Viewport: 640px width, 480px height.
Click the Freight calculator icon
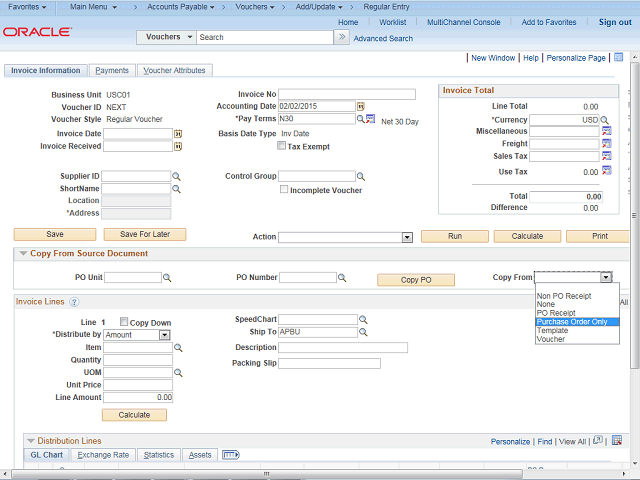point(606,144)
